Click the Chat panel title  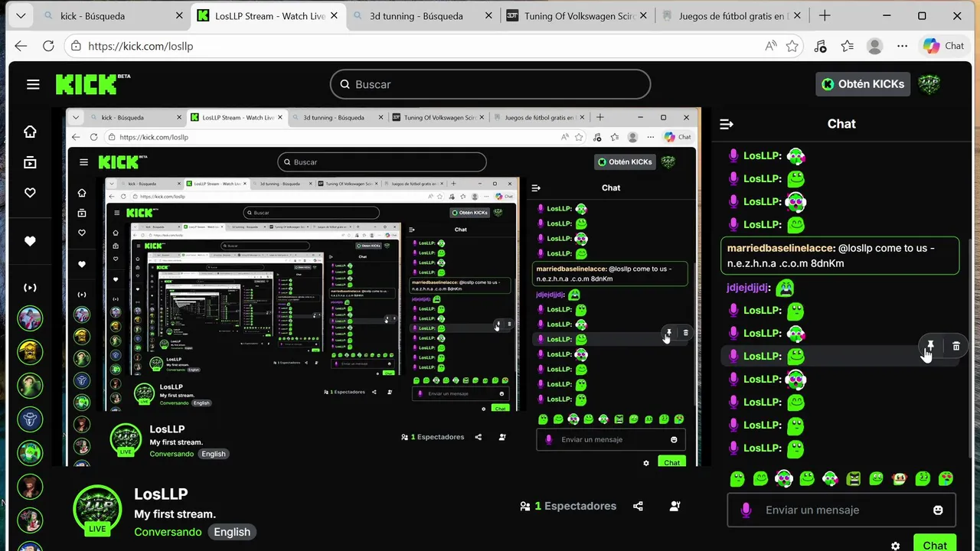click(x=841, y=124)
